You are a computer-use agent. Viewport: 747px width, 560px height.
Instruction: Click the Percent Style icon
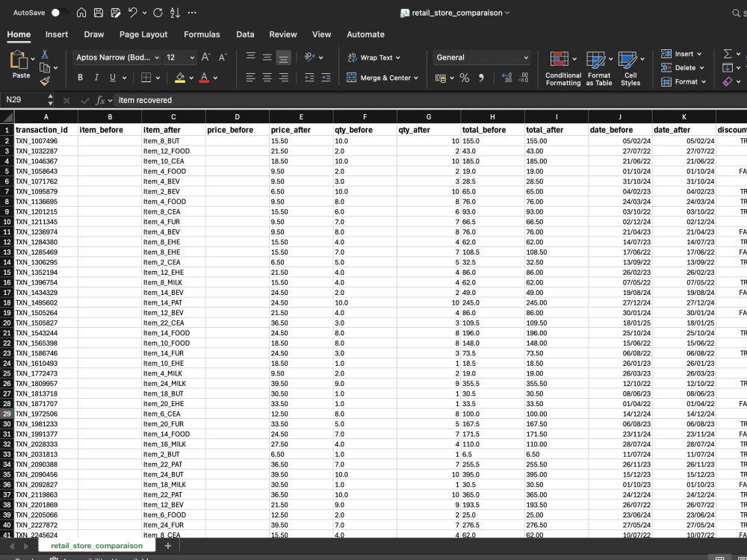(465, 78)
